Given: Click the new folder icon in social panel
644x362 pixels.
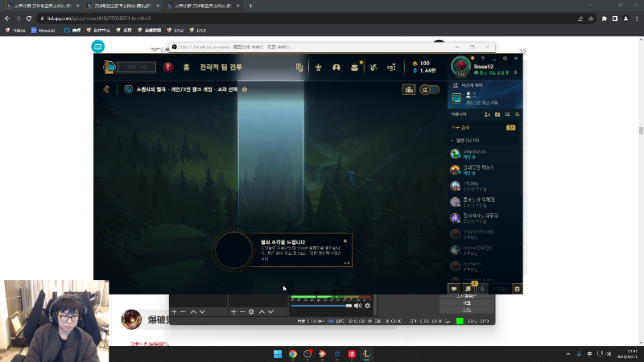Looking at the screenshot, I should coord(497,114).
